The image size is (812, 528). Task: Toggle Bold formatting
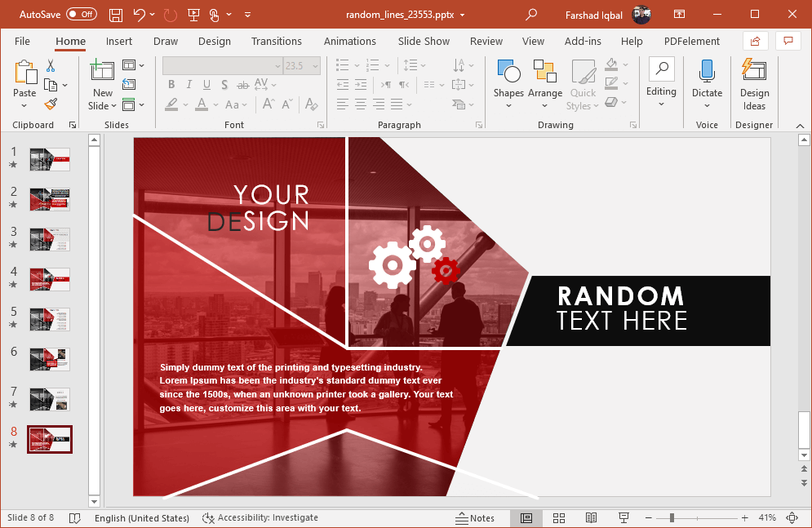pyautogui.click(x=171, y=85)
